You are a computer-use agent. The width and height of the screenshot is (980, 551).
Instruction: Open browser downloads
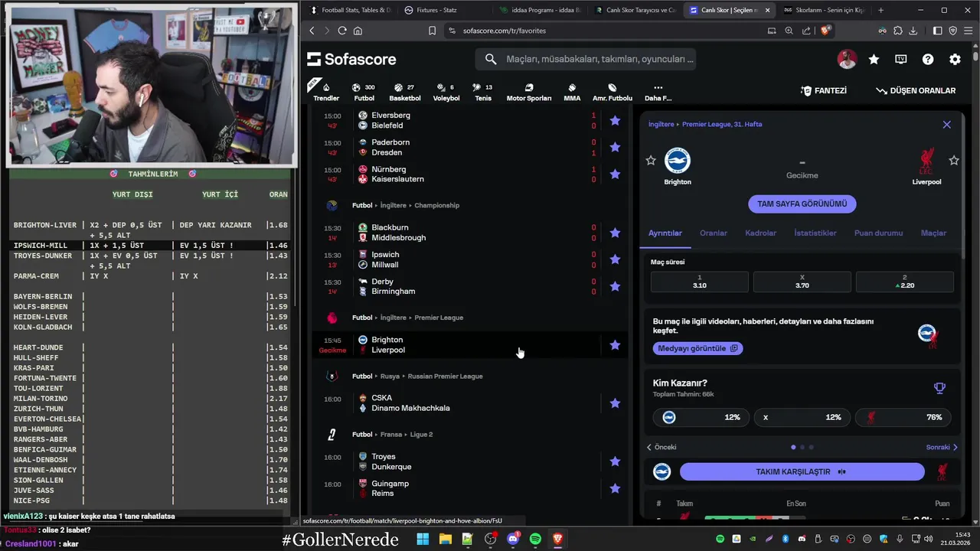913,31
